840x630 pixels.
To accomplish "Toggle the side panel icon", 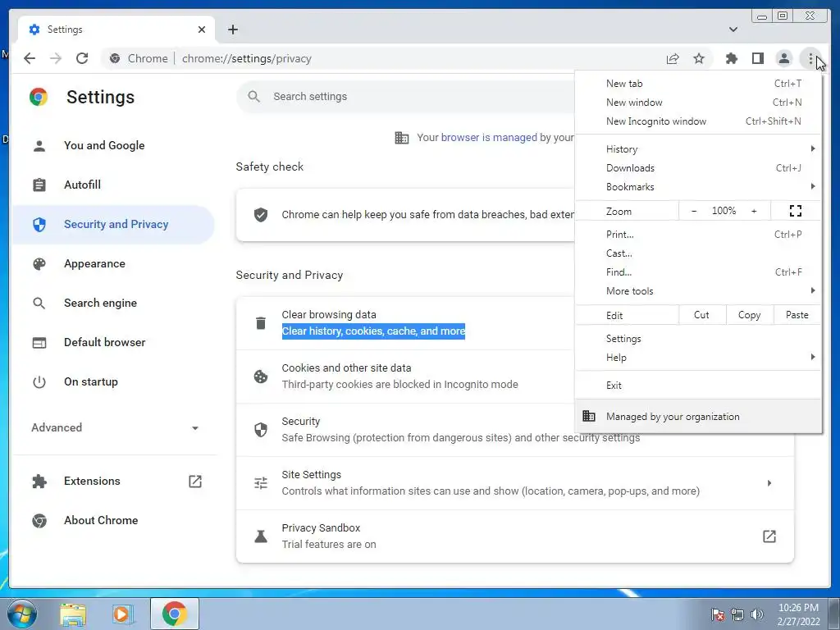I will pyautogui.click(x=757, y=58).
